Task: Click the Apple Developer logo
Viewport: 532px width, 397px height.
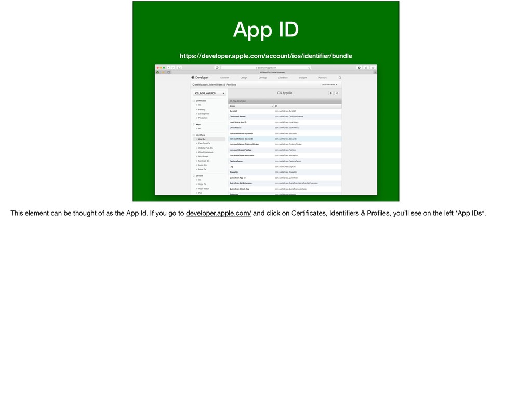Action: coord(200,78)
